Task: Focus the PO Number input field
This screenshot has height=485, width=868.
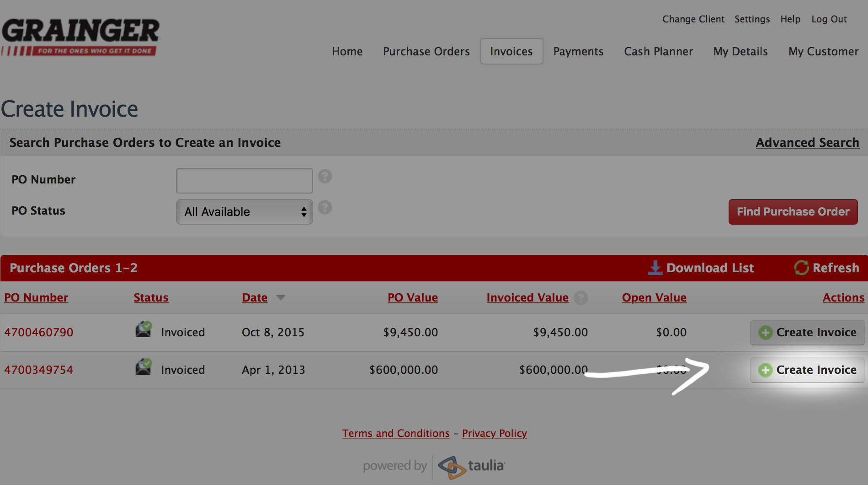Action: 244,181
